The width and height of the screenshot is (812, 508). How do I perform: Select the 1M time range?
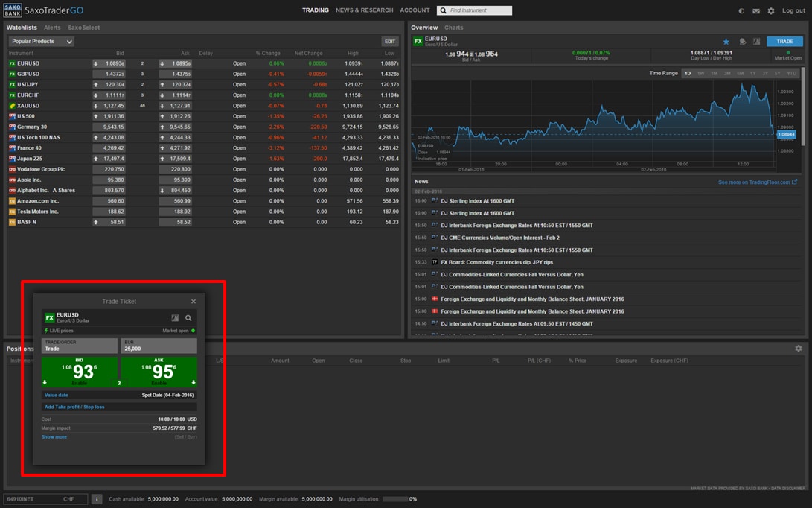(714, 74)
